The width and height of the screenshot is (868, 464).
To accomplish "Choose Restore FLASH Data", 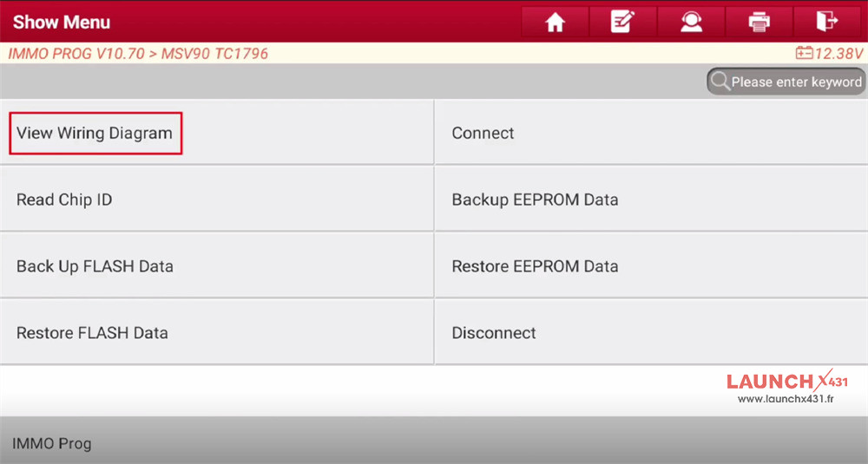I will click(x=92, y=333).
